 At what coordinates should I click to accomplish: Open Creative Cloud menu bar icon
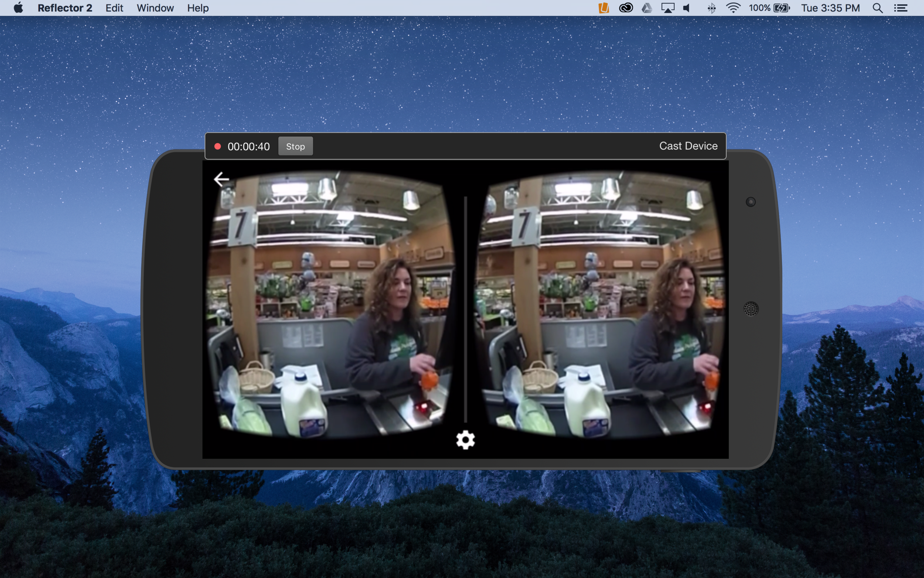point(626,8)
